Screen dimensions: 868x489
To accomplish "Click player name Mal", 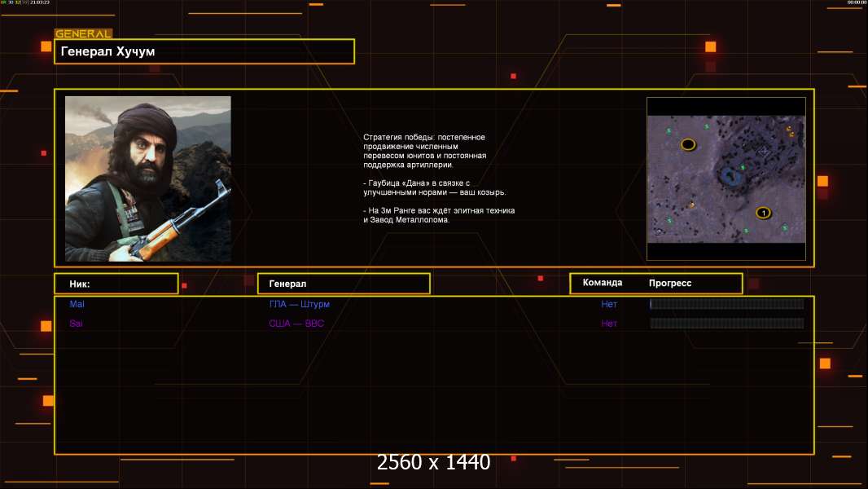I will pos(77,304).
